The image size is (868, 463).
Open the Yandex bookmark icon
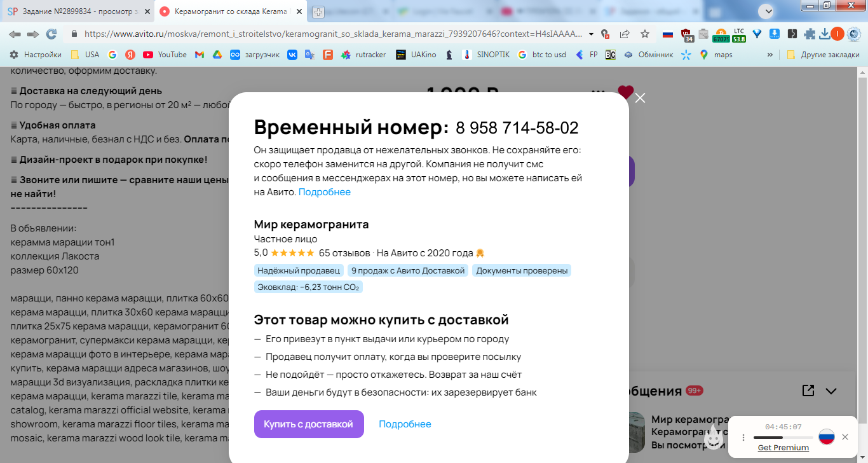pos(130,55)
